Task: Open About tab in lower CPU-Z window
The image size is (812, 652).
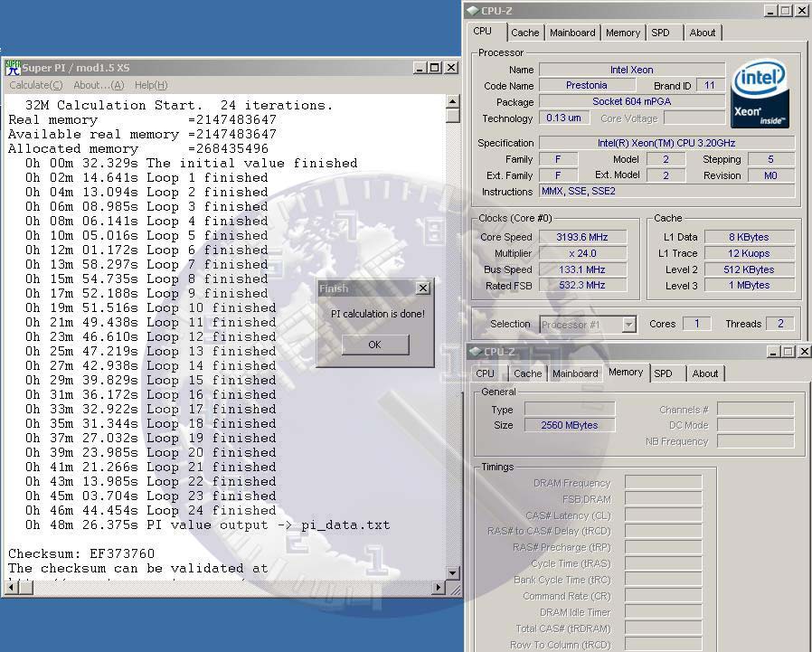Action: click(x=704, y=373)
